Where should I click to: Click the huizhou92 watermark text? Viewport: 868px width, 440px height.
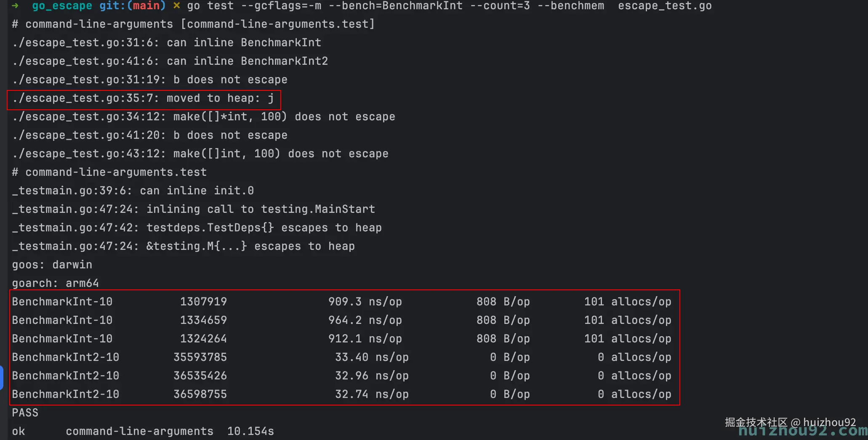[829, 422]
